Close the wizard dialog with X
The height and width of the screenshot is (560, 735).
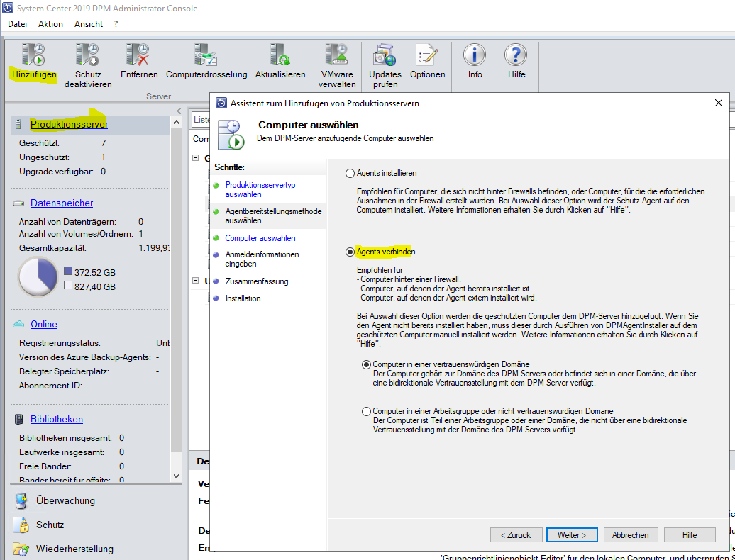coord(718,103)
